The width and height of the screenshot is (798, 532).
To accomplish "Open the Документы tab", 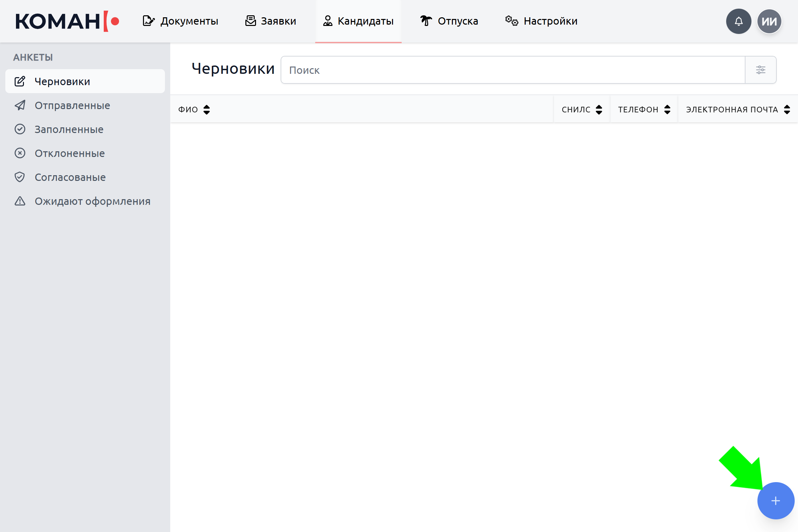I will coord(180,21).
